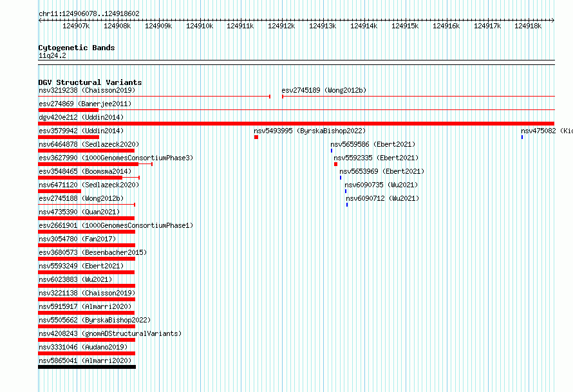Click nsv5653969 (Ebert2021) label
This screenshot has width=573, height=392.
click(382, 171)
